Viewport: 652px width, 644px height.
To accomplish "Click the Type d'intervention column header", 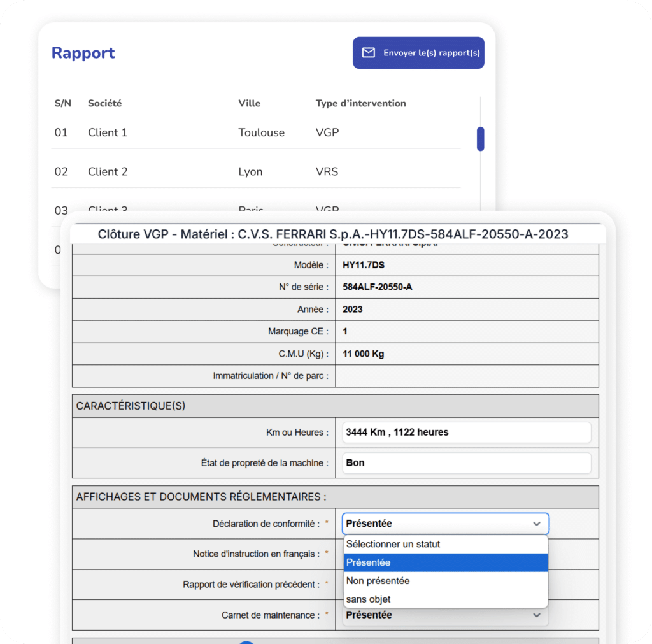I will coord(360,103).
